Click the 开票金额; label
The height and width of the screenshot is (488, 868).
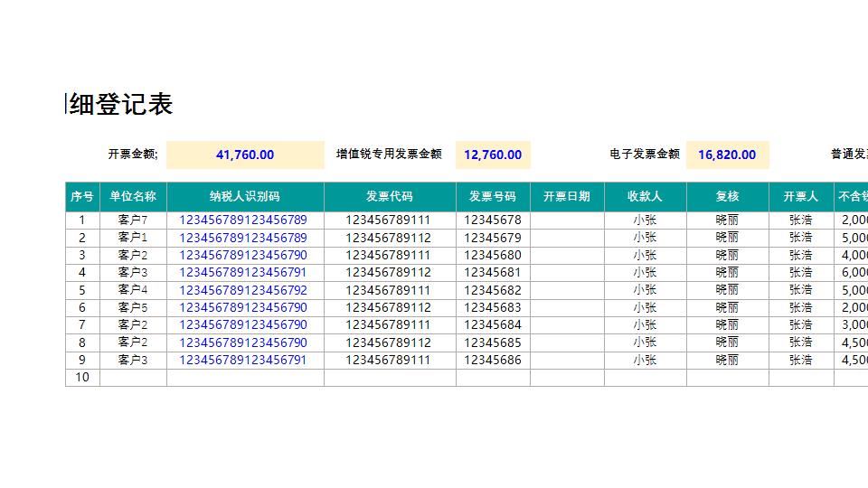(x=133, y=155)
